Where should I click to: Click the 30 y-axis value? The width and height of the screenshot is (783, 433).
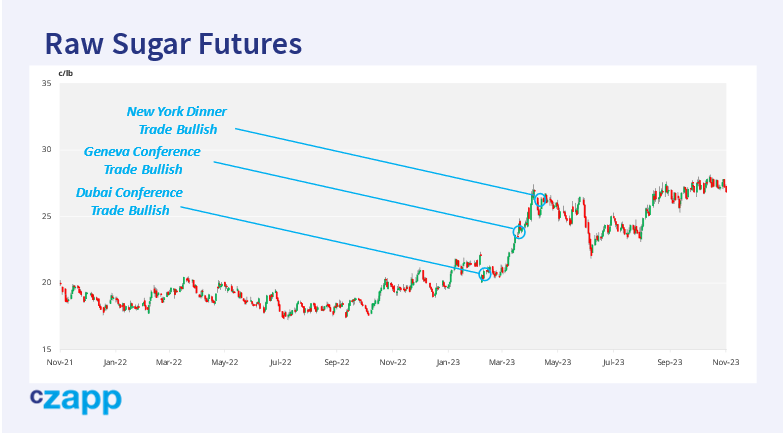click(x=46, y=150)
